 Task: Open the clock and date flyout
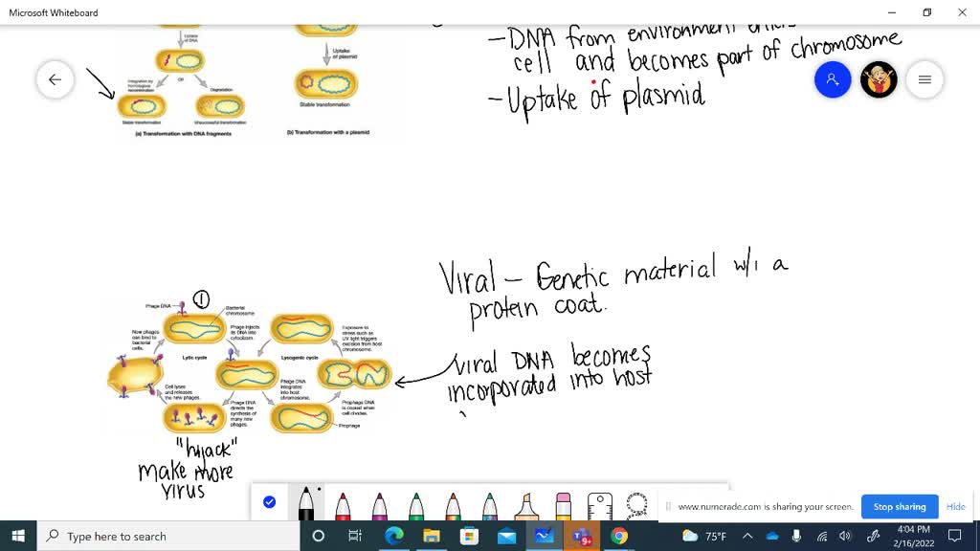(911, 536)
